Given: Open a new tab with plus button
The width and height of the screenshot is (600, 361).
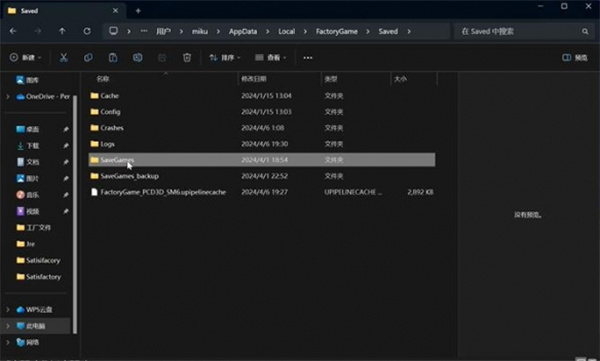Looking at the screenshot, I should click(x=138, y=11).
